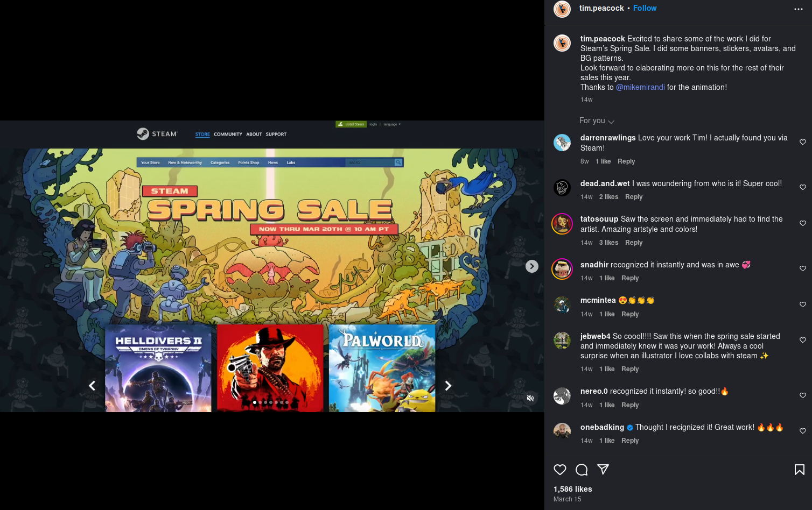Screen dimensions: 812x510
Task: Click the Steam Spring Sale video
Action: (272, 266)
